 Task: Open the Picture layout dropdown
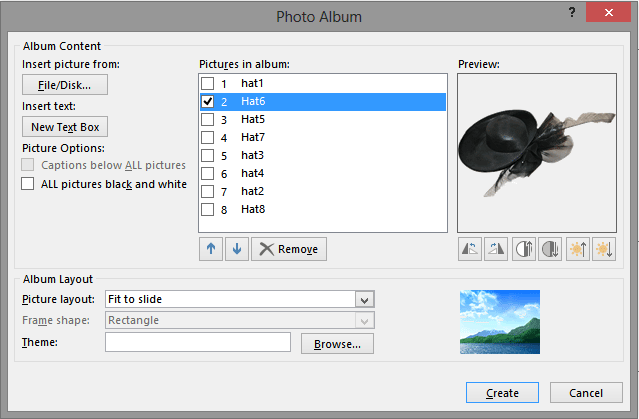(x=364, y=300)
